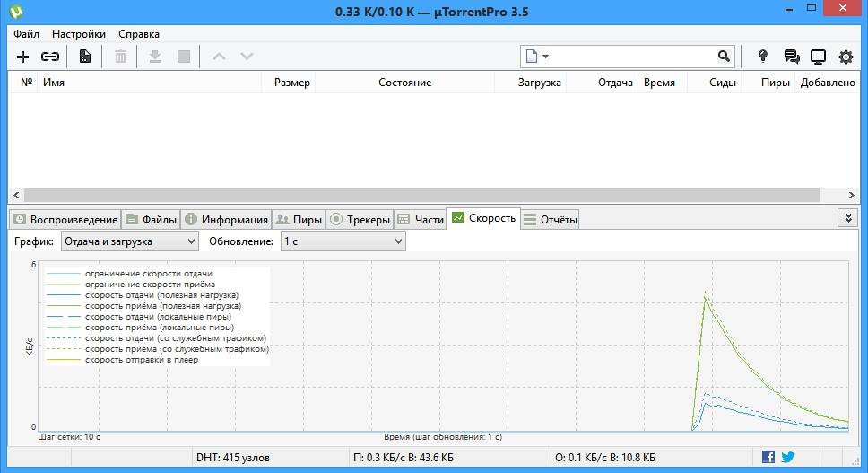Click the Stop torrent square icon
Screen dimensions: 868x473
coord(184,57)
